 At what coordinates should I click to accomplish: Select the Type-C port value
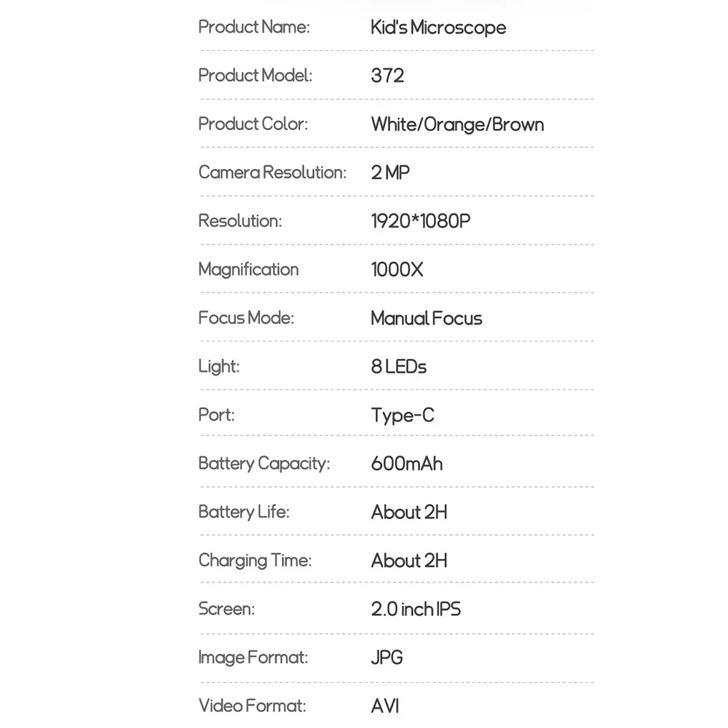[x=403, y=416]
